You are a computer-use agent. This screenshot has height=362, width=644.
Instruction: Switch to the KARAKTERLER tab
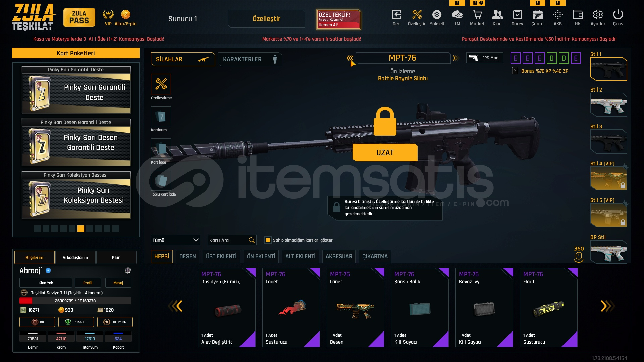(x=250, y=59)
